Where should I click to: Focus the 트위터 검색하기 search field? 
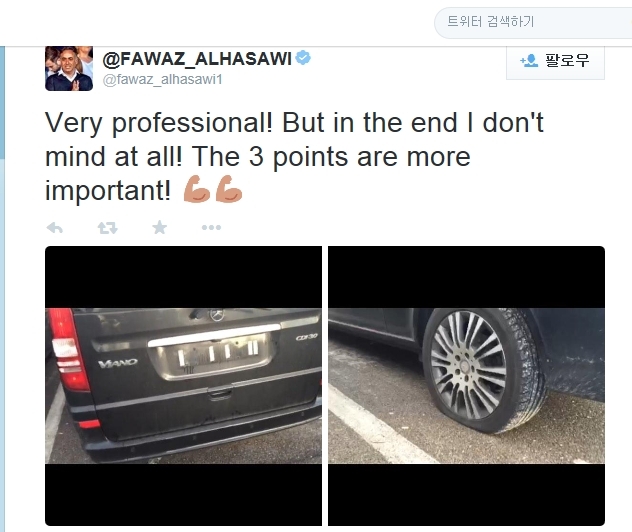(533, 23)
